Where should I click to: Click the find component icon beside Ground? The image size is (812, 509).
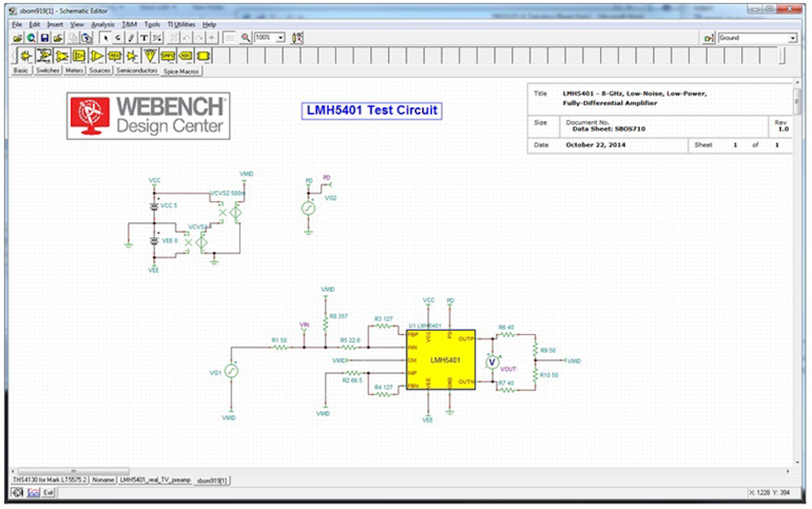point(708,38)
